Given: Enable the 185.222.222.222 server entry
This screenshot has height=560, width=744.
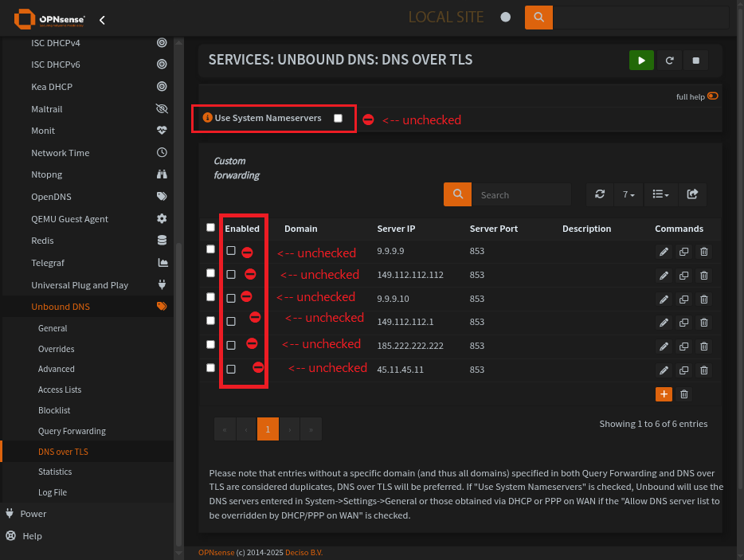Looking at the screenshot, I should (231, 346).
